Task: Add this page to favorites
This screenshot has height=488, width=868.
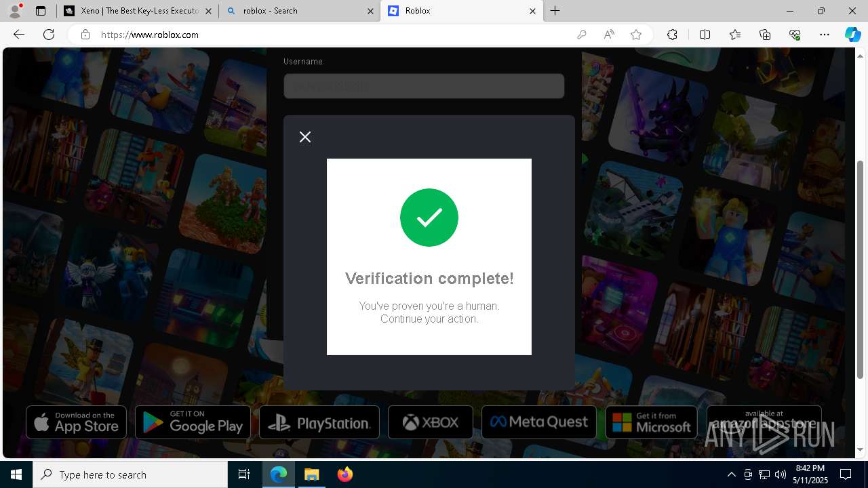Action: tap(636, 35)
